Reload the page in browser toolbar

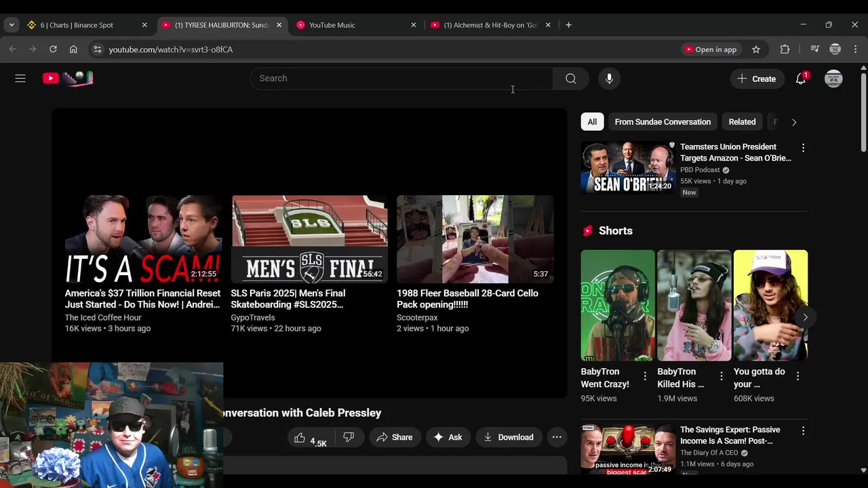53,49
